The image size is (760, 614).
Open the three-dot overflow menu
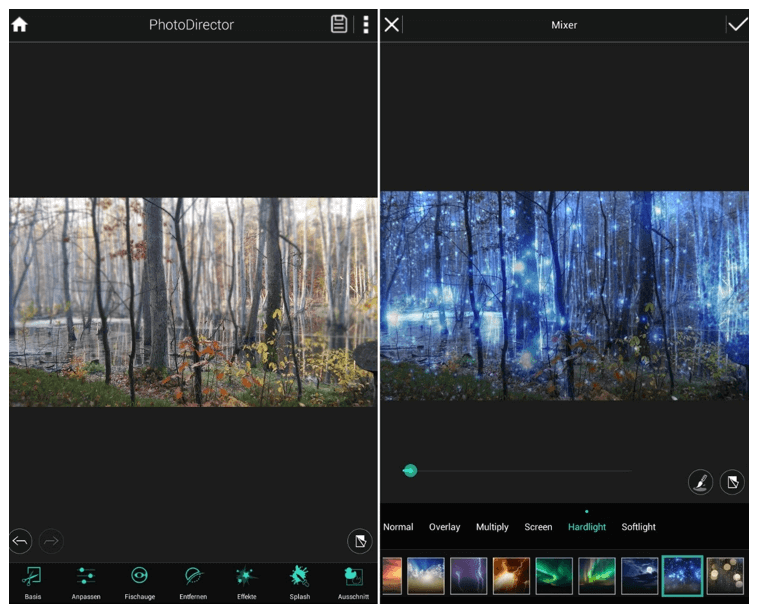coord(366,25)
